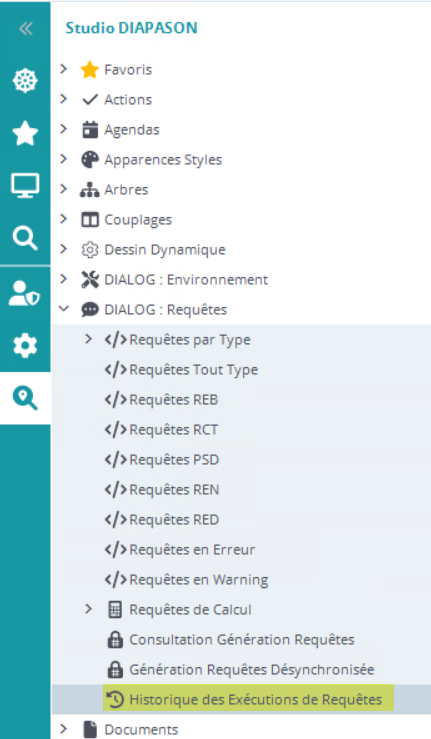The image size is (431, 739).
Task: Expand the Actions tree node
Action: click(x=64, y=99)
